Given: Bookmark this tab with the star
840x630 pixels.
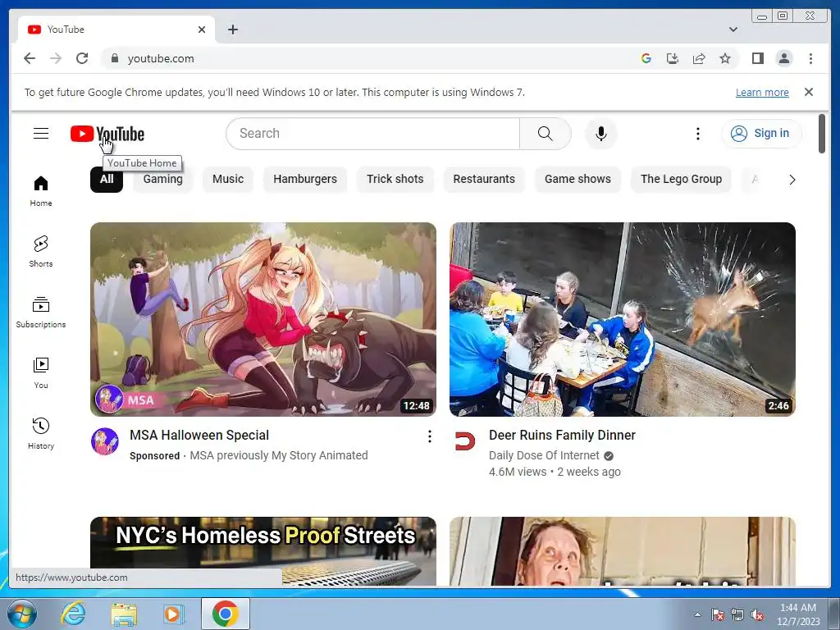Looking at the screenshot, I should click(725, 58).
